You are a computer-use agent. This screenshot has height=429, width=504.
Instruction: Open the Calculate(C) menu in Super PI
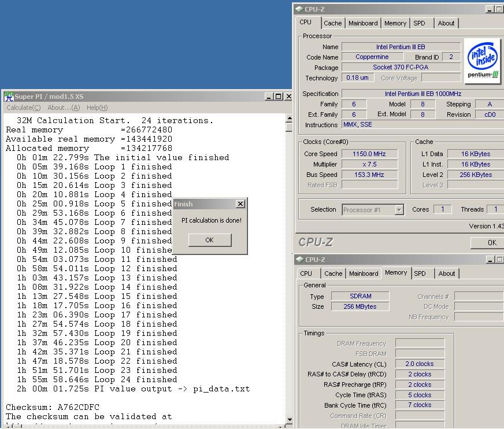[24, 108]
